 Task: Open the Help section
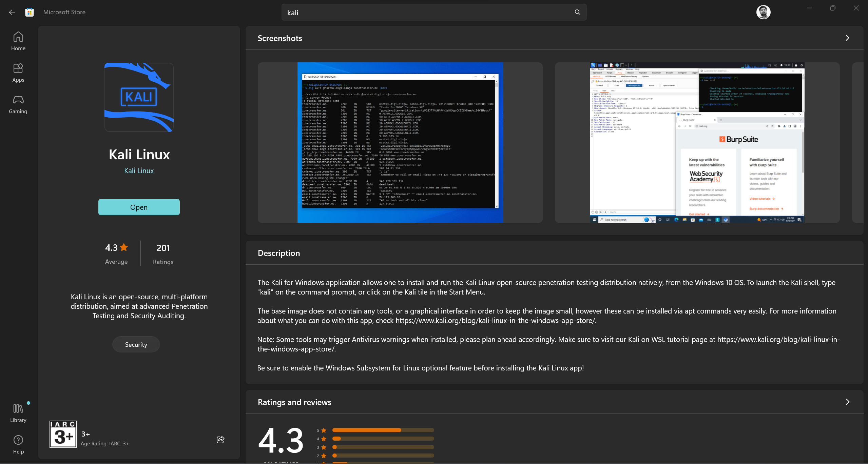pos(18,444)
